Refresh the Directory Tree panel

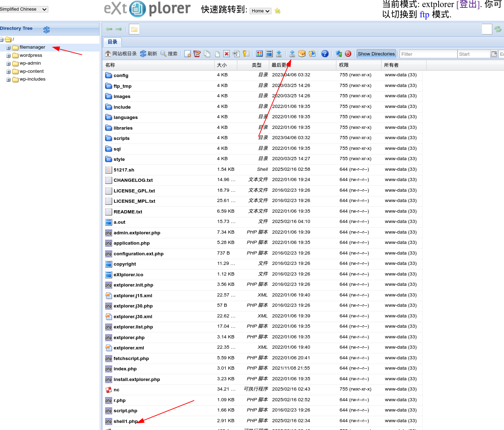[47, 29]
